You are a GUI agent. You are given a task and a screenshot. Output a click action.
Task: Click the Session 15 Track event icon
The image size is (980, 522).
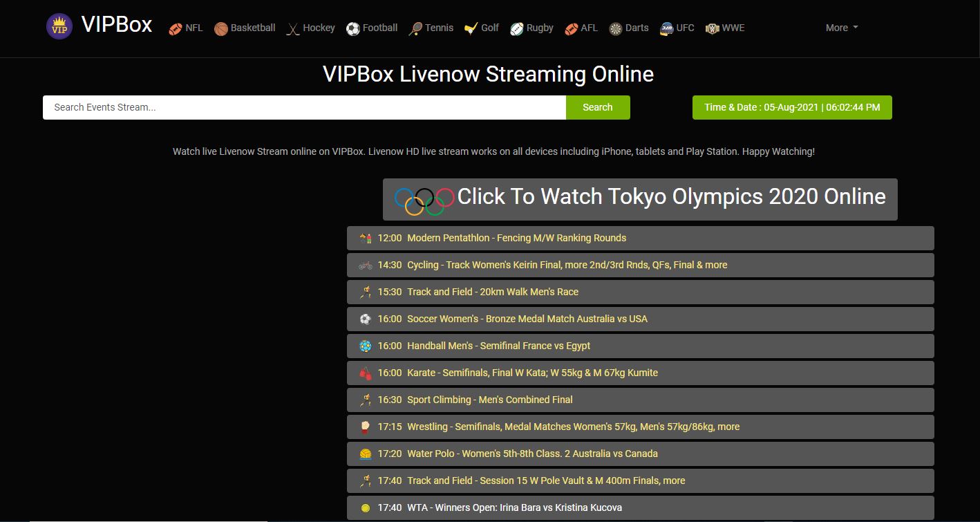click(366, 481)
